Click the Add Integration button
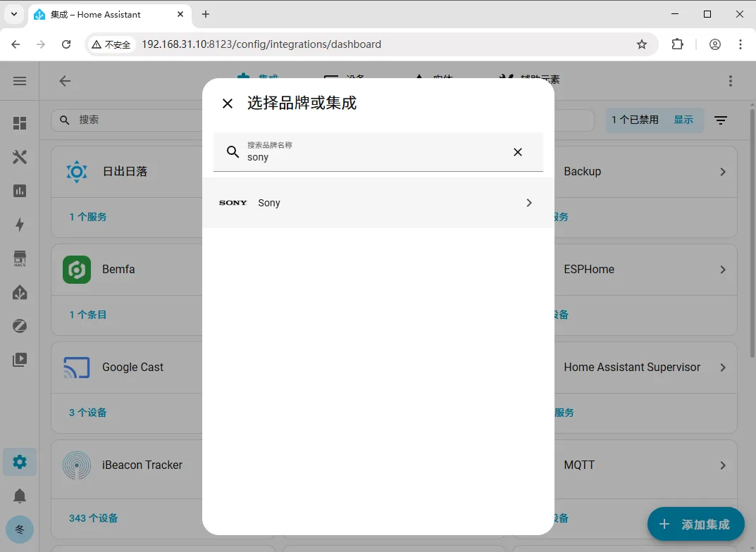This screenshot has width=756, height=552. coord(695,524)
